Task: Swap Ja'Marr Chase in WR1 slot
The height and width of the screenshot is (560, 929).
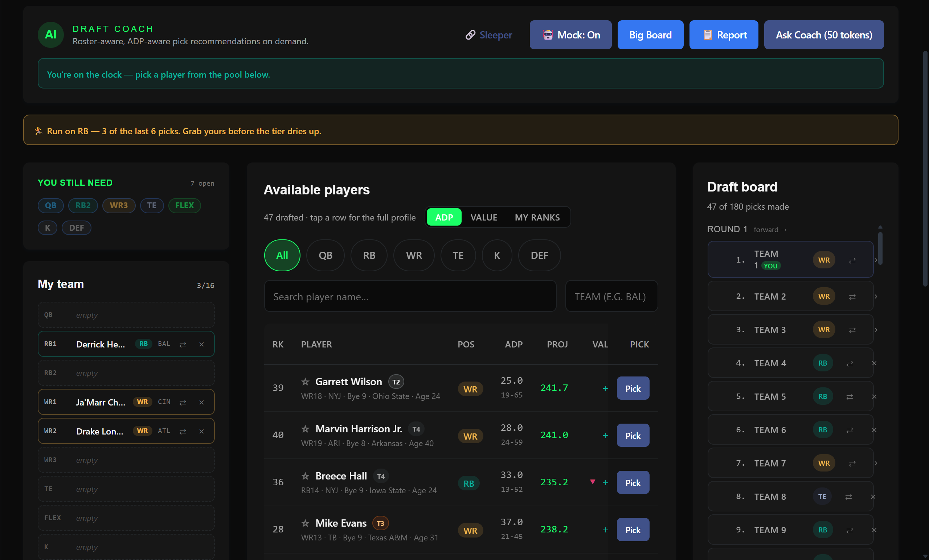Action: (183, 403)
